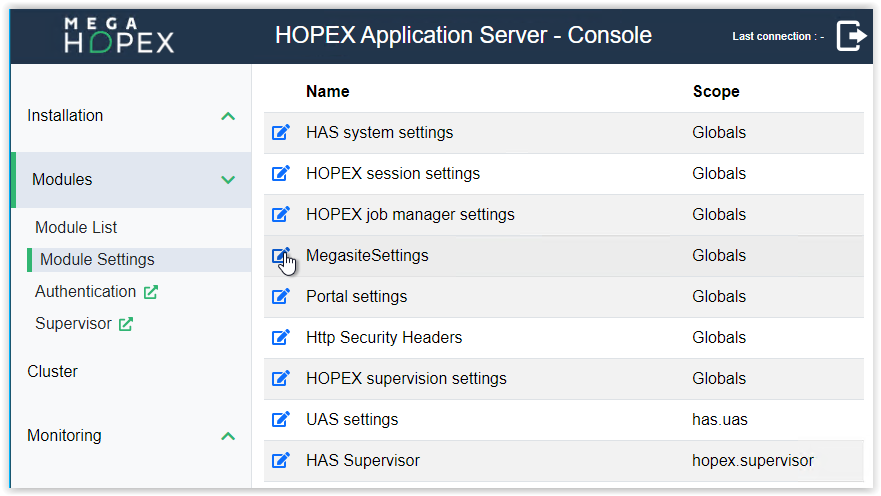The height and width of the screenshot is (496, 881).
Task: Open Module List in sidebar
Action: pyautogui.click(x=76, y=227)
